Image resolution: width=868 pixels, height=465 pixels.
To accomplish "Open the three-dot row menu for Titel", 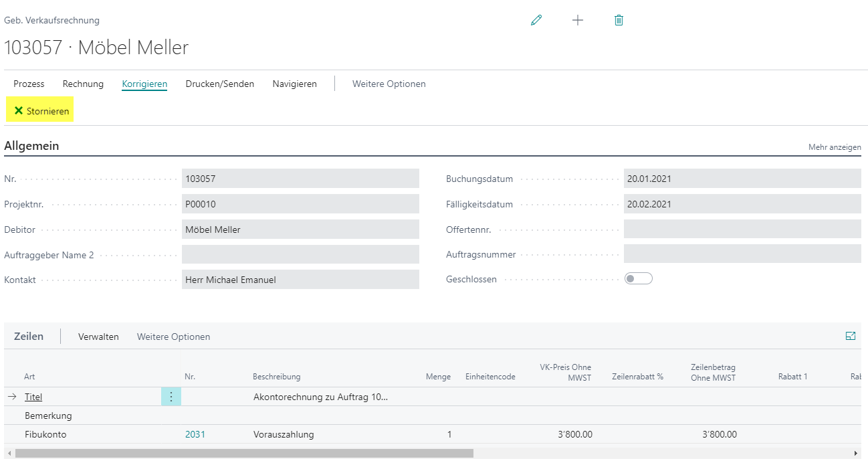I will [x=171, y=397].
